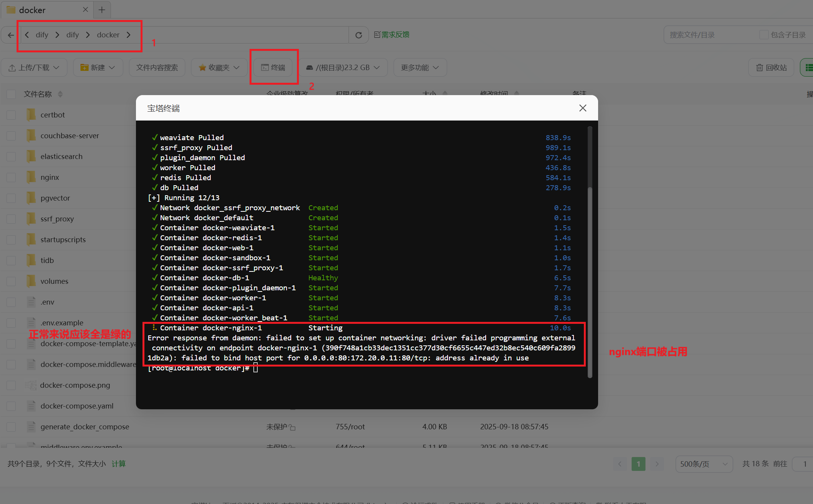Viewport: 813px width, 504px height.
Task: Expand the 上传/下载 upload menu
Action: pyautogui.click(x=34, y=67)
